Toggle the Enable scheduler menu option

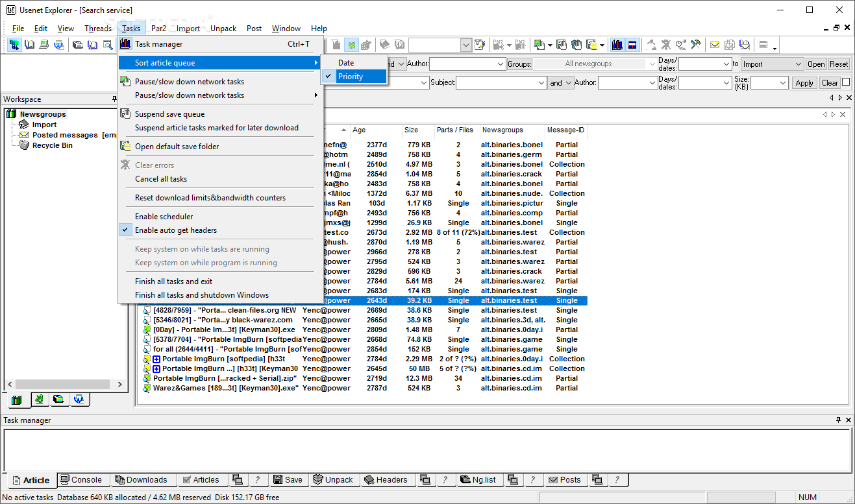click(220, 216)
